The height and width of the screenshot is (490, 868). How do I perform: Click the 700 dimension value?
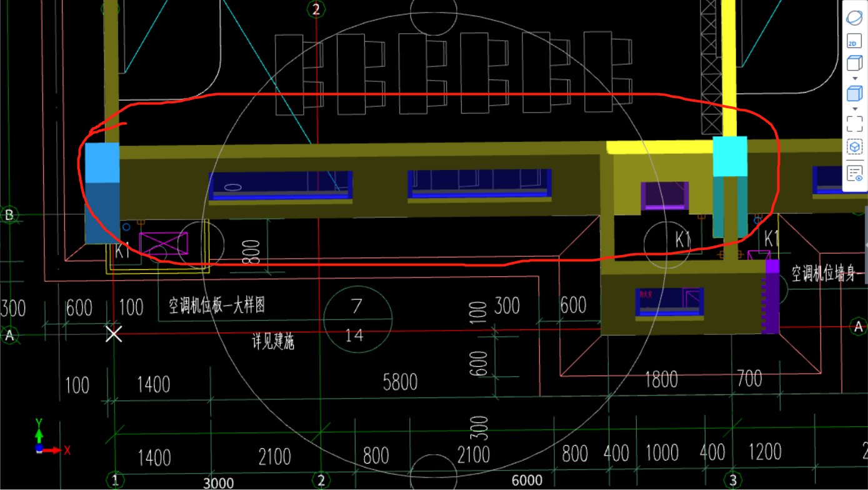(x=749, y=378)
